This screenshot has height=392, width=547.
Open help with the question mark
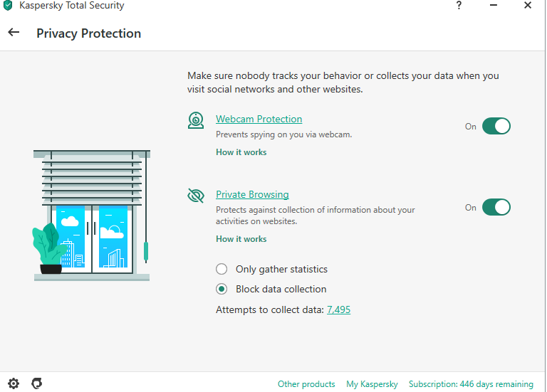(x=459, y=6)
